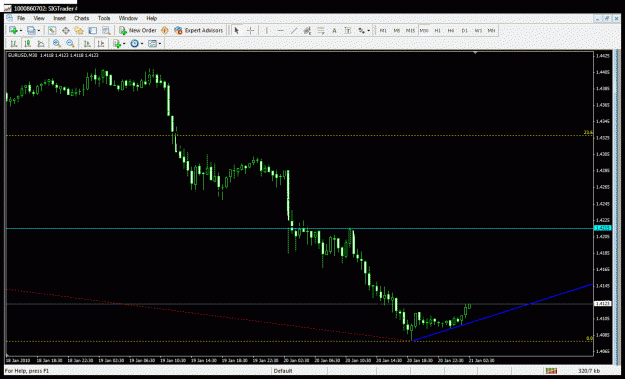Open the Data Window panel
This screenshot has height=379, width=625.
[65, 30]
